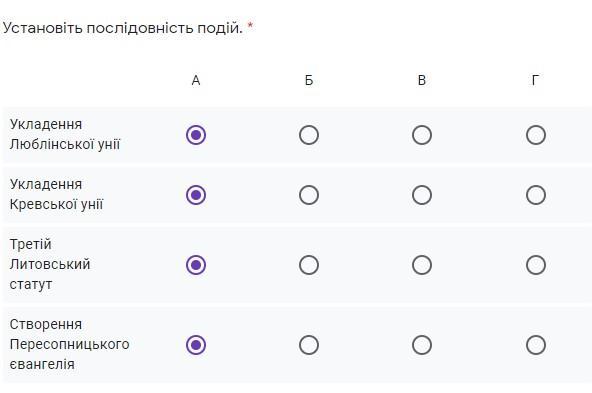Choose В for Укладення Кревської унії row
This screenshot has width=592, height=393.
[x=422, y=195]
